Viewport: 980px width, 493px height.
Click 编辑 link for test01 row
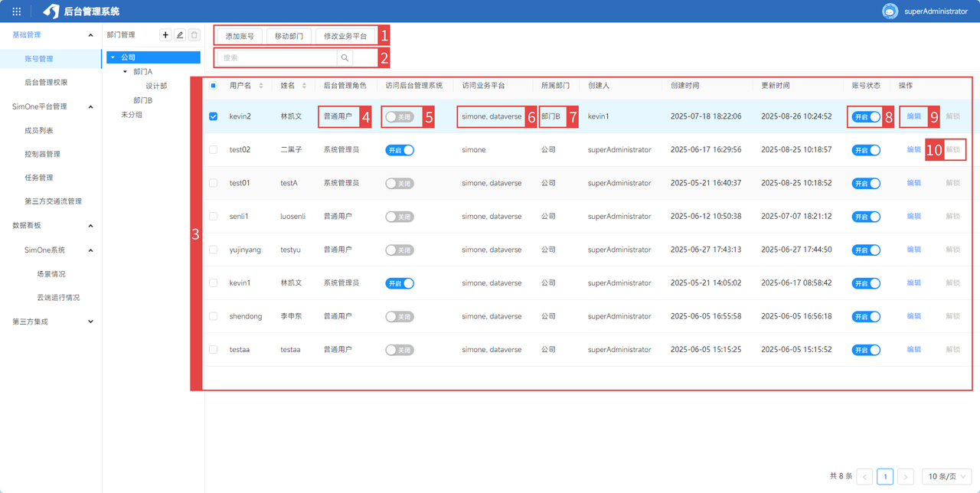pos(913,183)
